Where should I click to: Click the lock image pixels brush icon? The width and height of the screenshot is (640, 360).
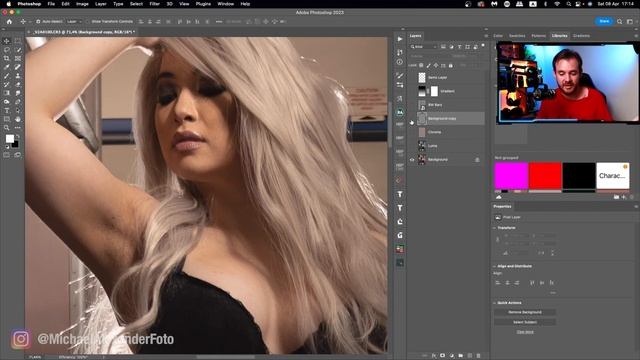point(429,65)
